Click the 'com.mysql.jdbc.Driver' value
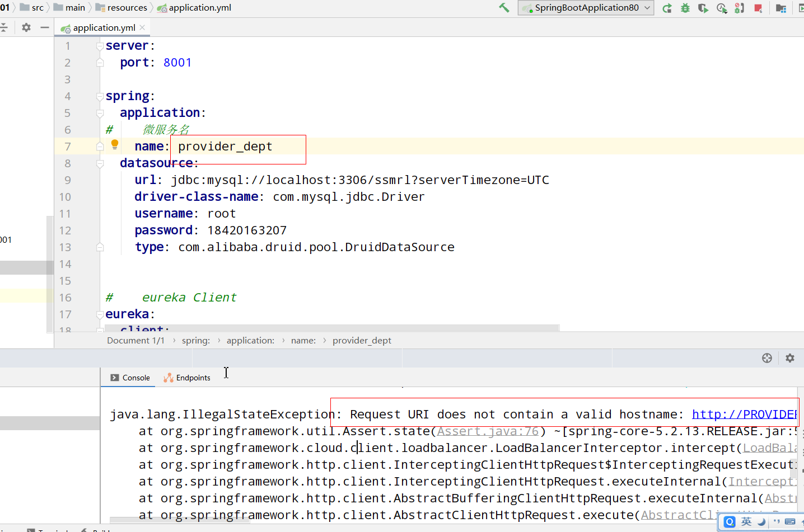The image size is (804, 532). tap(349, 197)
